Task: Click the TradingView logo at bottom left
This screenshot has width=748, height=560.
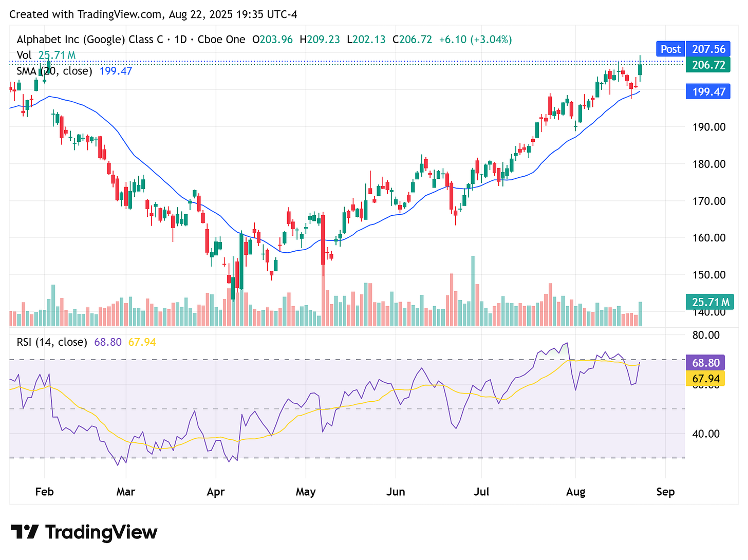Action: 85,532
